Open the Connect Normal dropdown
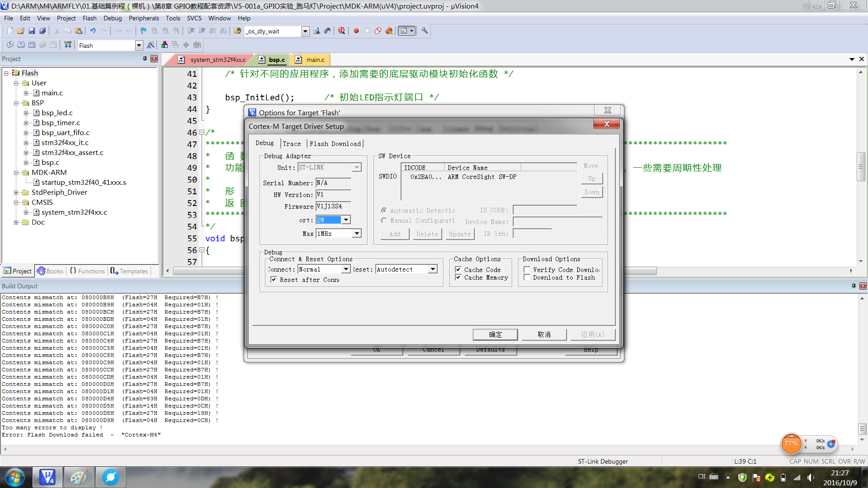 [346, 269]
